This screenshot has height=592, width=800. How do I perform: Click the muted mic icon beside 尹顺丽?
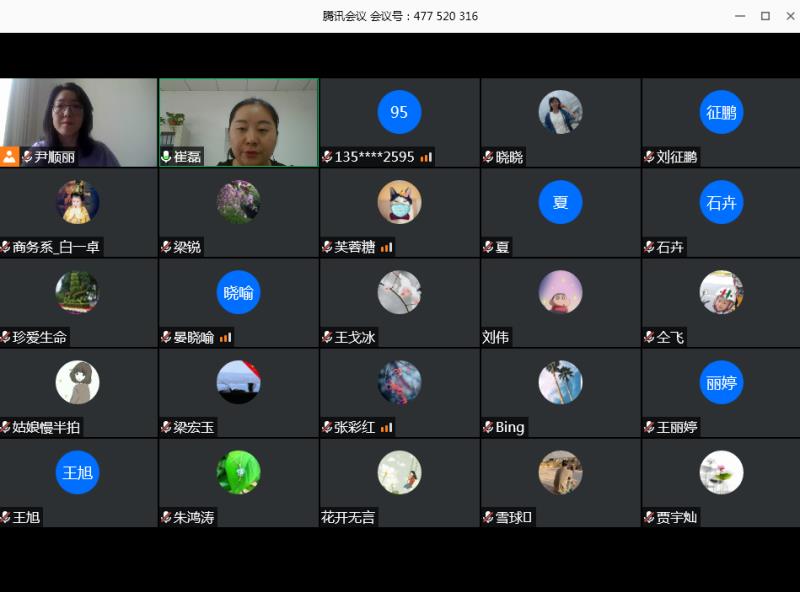pyautogui.click(x=27, y=157)
